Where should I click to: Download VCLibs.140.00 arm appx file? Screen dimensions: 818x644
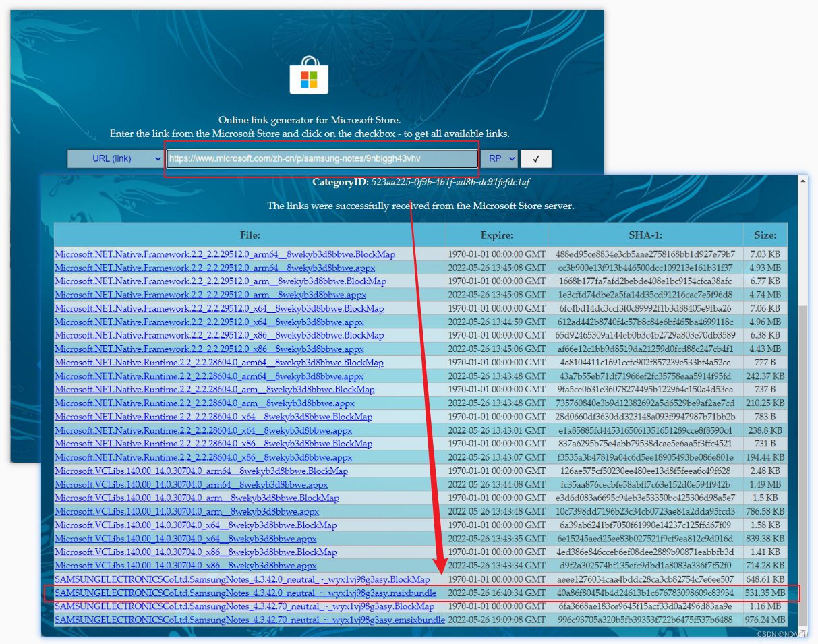(x=187, y=512)
